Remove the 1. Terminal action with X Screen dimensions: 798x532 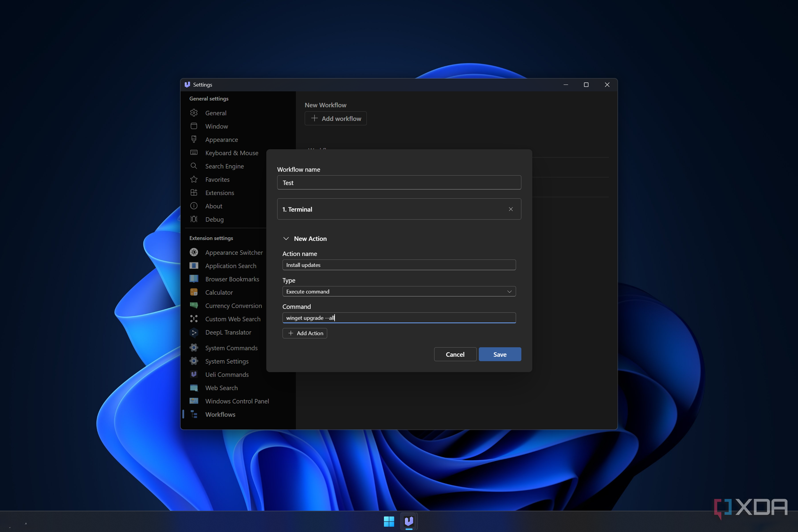click(x=511, y=209)
